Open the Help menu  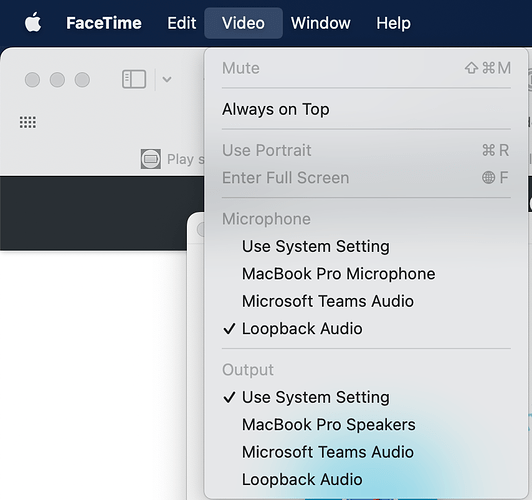(x=394, y=23)
